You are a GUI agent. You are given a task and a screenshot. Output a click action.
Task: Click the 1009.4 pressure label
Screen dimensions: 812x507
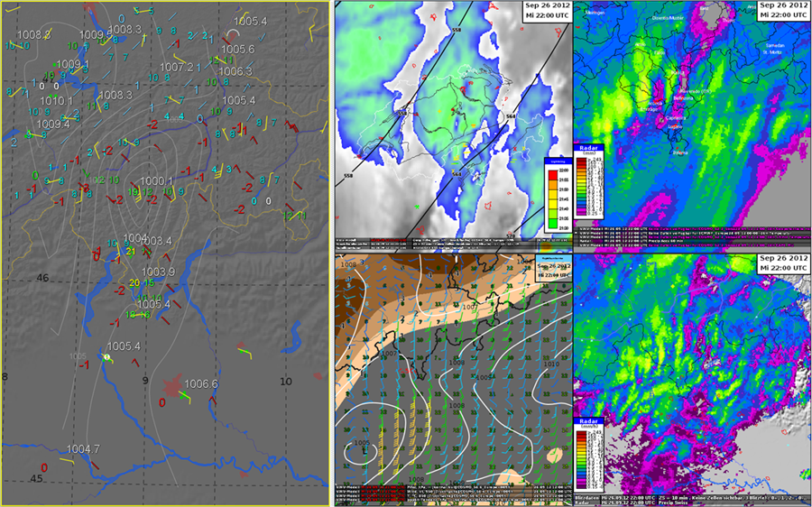point(53,124)
